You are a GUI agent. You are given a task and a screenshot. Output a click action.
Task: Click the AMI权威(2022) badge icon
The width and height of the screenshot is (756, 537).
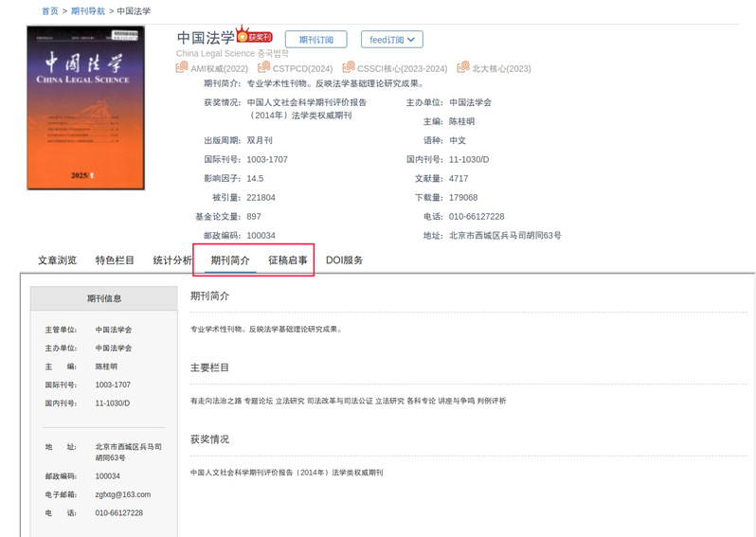[x=182, y=68]
